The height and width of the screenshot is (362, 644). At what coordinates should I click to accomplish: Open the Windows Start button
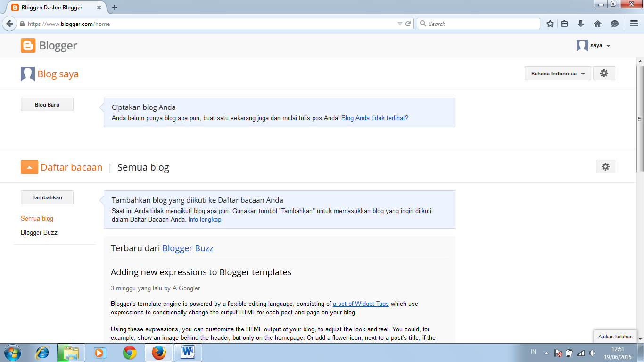point(12,353)
